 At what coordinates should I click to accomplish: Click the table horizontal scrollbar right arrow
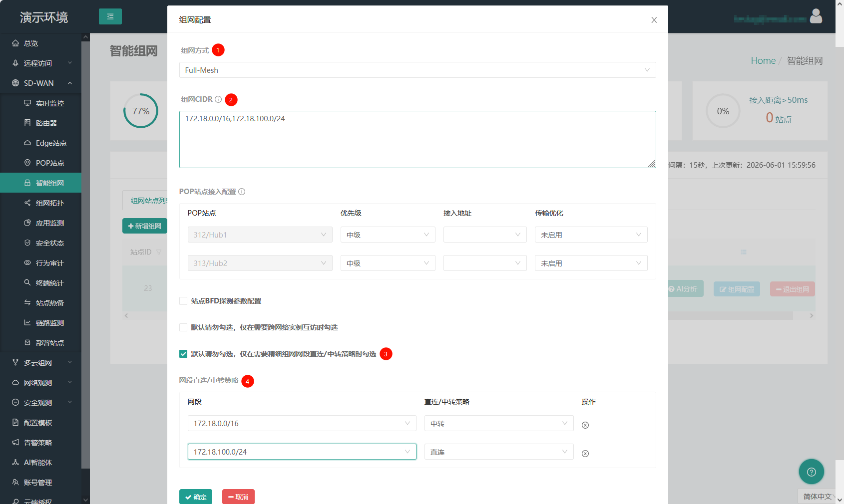[x=812, y=316]
